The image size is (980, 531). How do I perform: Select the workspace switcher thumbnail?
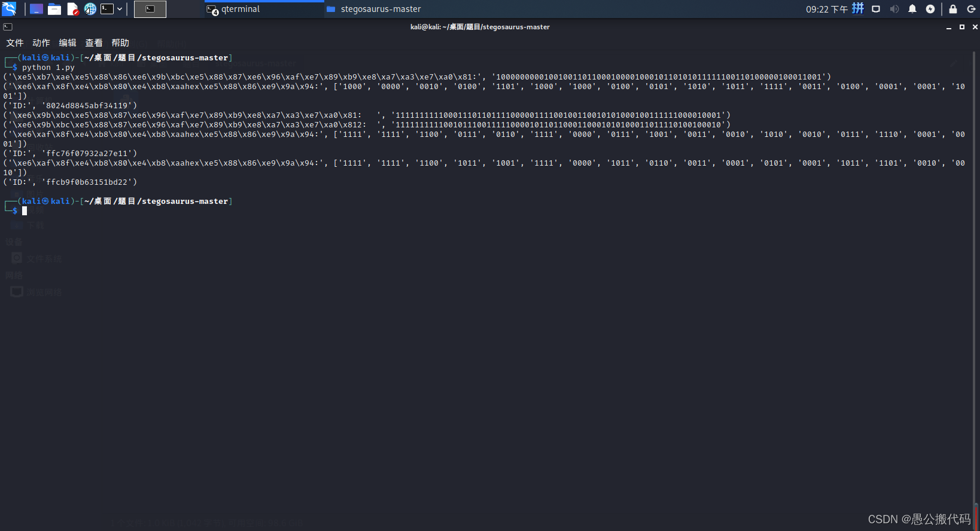150,9
